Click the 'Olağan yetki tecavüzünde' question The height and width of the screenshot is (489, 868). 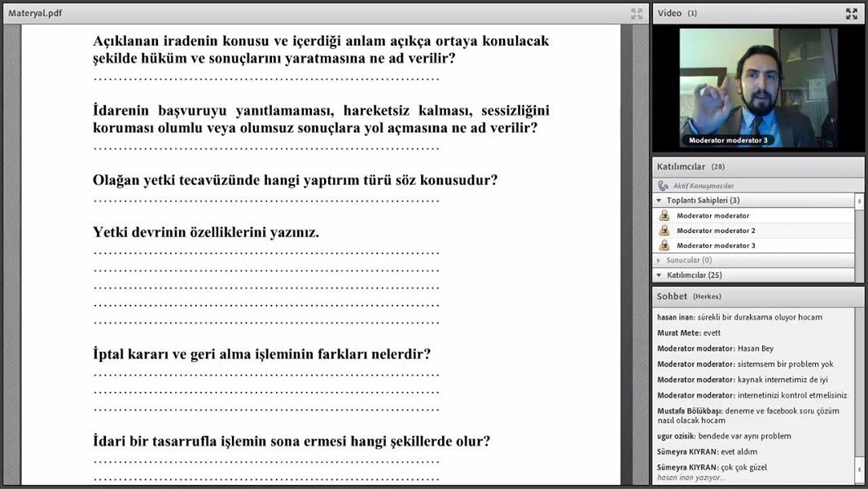[295, 180]
